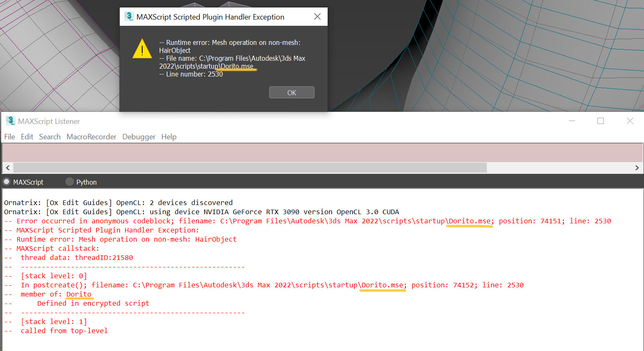Click the scroll right arrow

tap(637, 168)
